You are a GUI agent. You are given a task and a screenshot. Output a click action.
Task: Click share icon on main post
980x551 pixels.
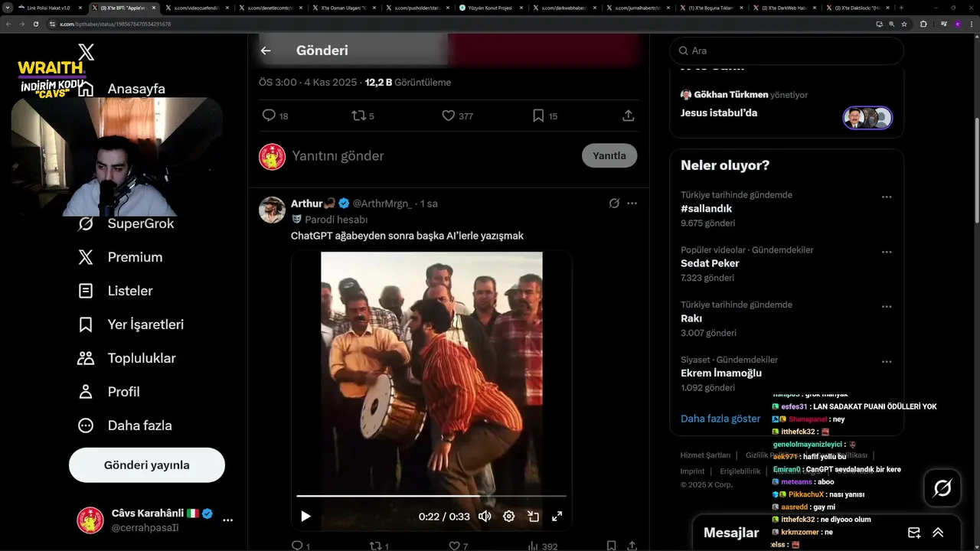click(x=628, y=116)
